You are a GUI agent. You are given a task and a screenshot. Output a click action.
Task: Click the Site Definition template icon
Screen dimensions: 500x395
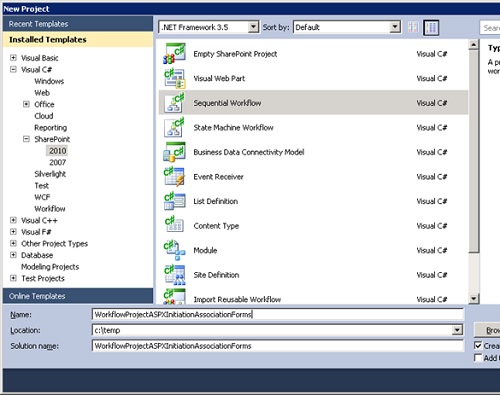pyautogui.click(x=174, y=275)
